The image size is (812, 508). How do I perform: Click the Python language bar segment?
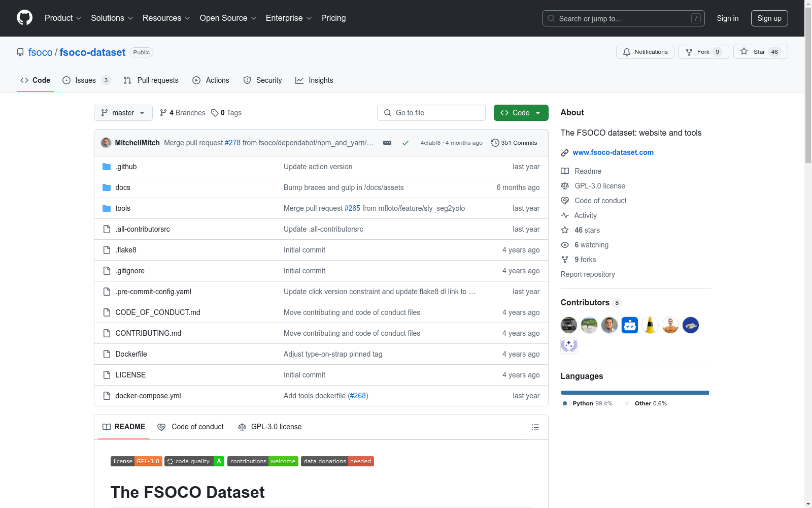click(634, 393)
